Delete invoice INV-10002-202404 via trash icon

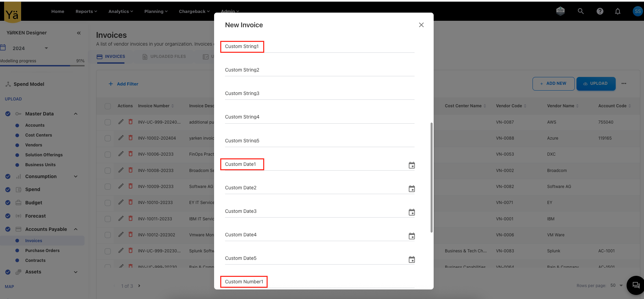(x=131, y=138)
